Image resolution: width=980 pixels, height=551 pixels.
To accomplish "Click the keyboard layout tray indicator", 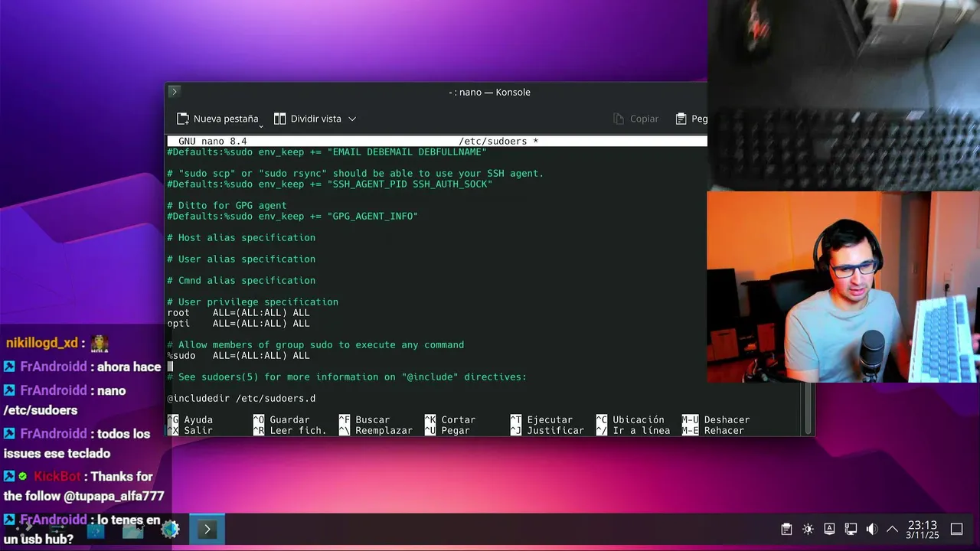I will coord(829,529).
